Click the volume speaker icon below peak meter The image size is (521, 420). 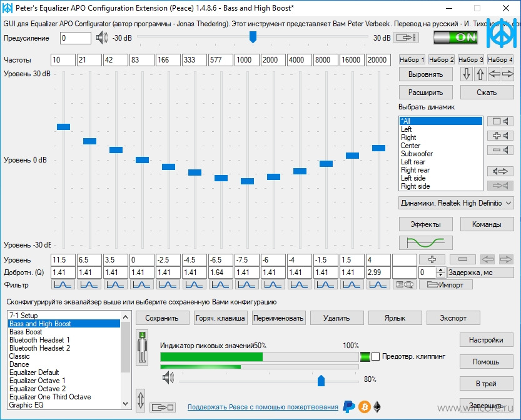pos(168,378)
